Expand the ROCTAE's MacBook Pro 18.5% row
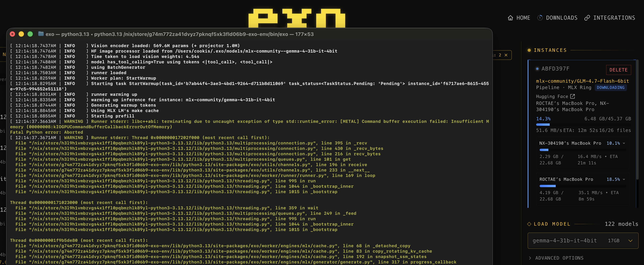This screenshot has height=265, width=644. (x=624, y=179)
